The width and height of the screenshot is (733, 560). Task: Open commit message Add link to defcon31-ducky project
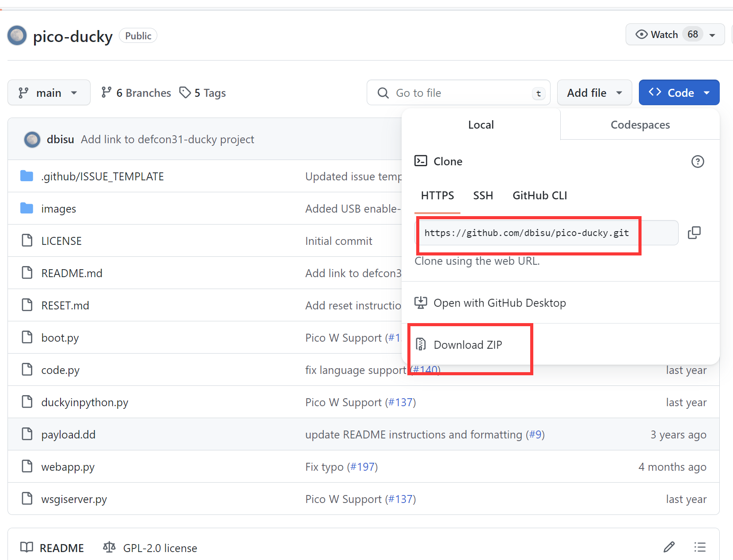(x=167, y=139)
